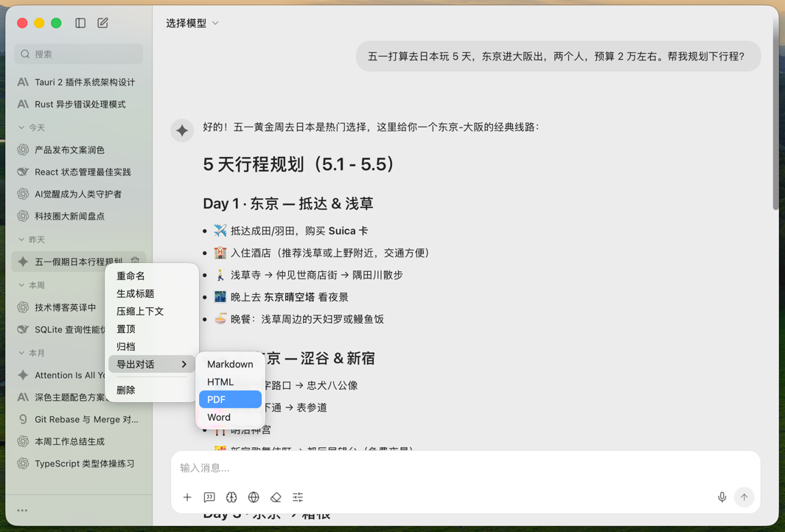785x532 pixels.
Task: Click the plus icon to attach content
Action: click(x=187, y=497)
